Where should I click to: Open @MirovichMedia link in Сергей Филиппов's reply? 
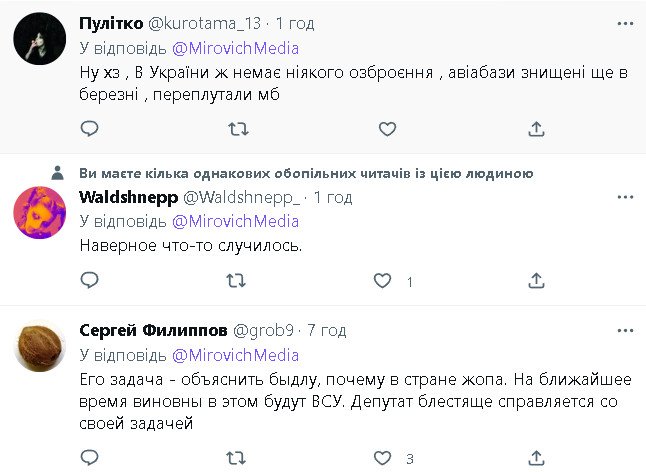pos(235,355)
